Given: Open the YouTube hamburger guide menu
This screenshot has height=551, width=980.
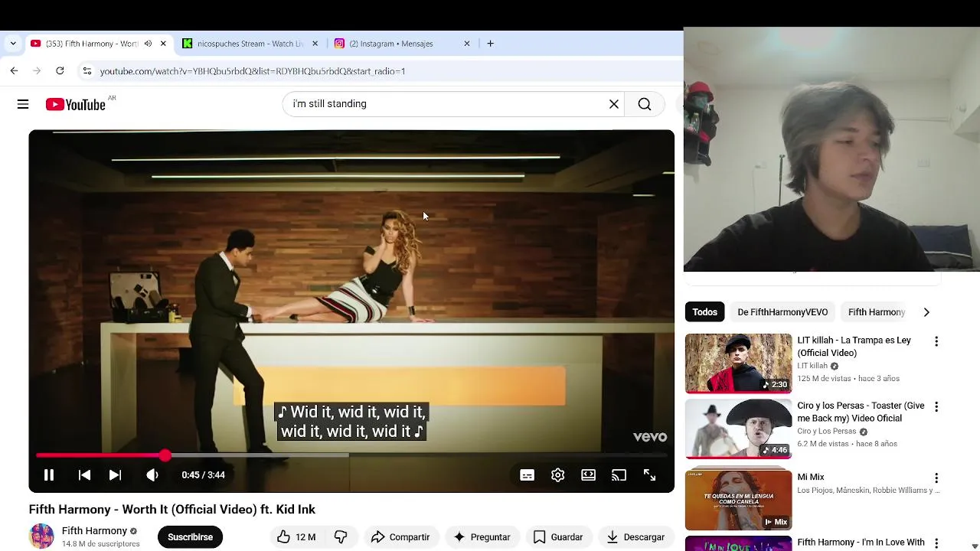Looking at the screenshot, I should pos(23,104).
